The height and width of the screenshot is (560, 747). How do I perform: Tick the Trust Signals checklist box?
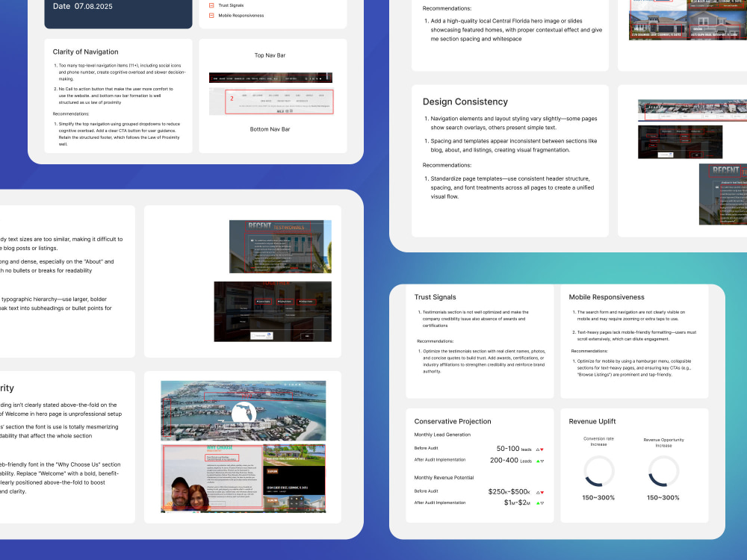pos(211,5)
